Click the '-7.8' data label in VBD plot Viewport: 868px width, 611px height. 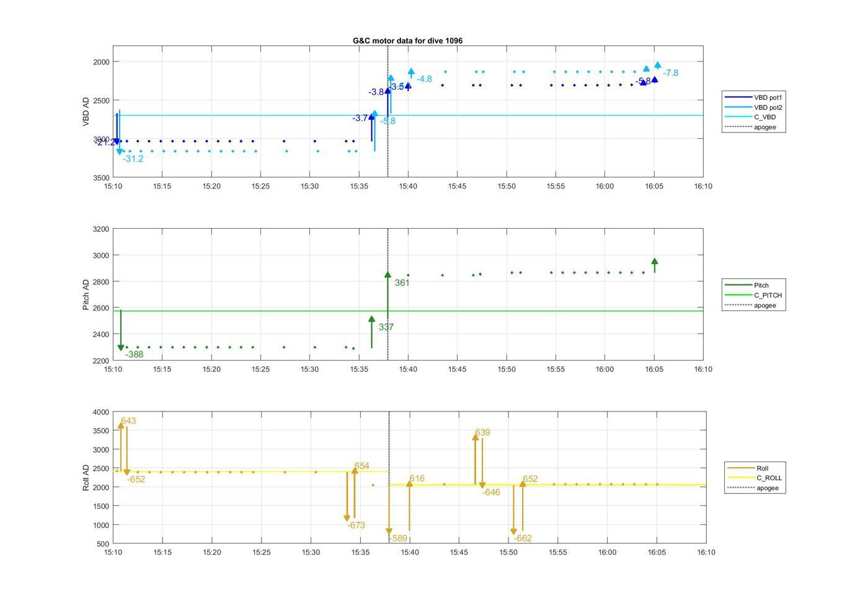tap(670, 73)
